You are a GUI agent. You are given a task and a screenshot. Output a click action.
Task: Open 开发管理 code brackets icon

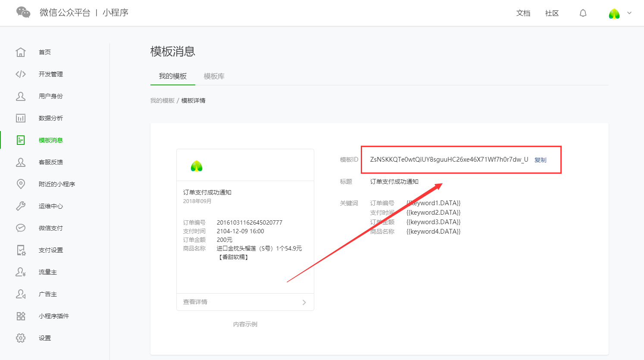(x=21, y=74)
